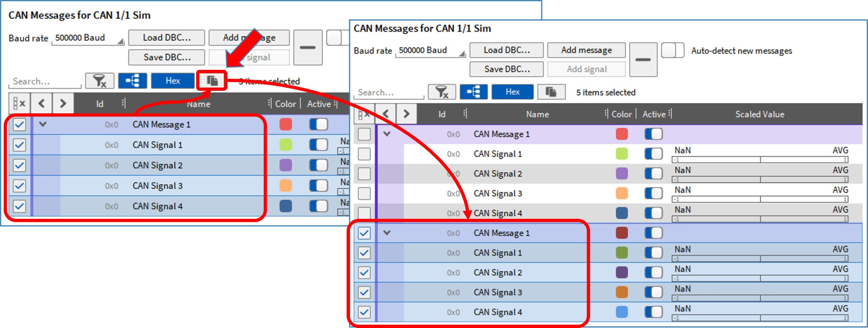This screenshot has height=328, width=868.
Task: Click the column visibility icon in the table header
Action: tap(364, 114)
